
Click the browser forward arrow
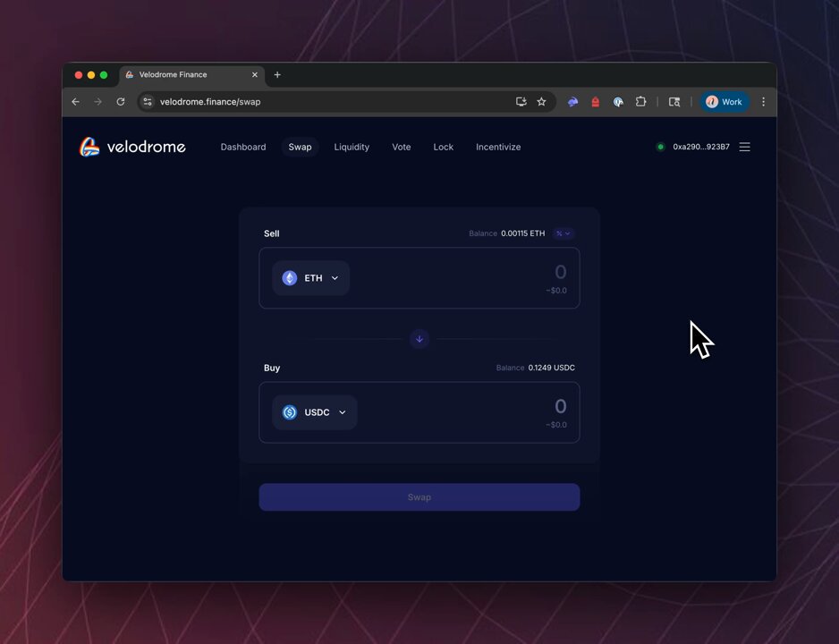pyautogui.click(x=97, y=102)
